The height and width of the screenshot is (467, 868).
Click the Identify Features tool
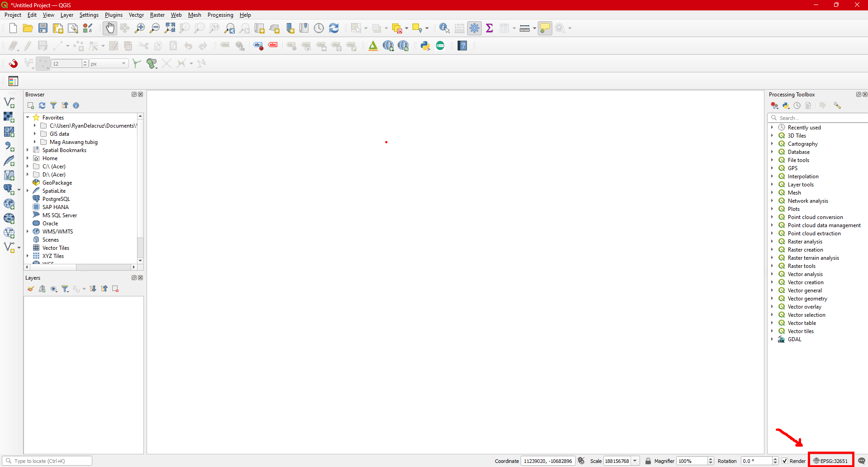pyautogui.click(x=444, y=28)
